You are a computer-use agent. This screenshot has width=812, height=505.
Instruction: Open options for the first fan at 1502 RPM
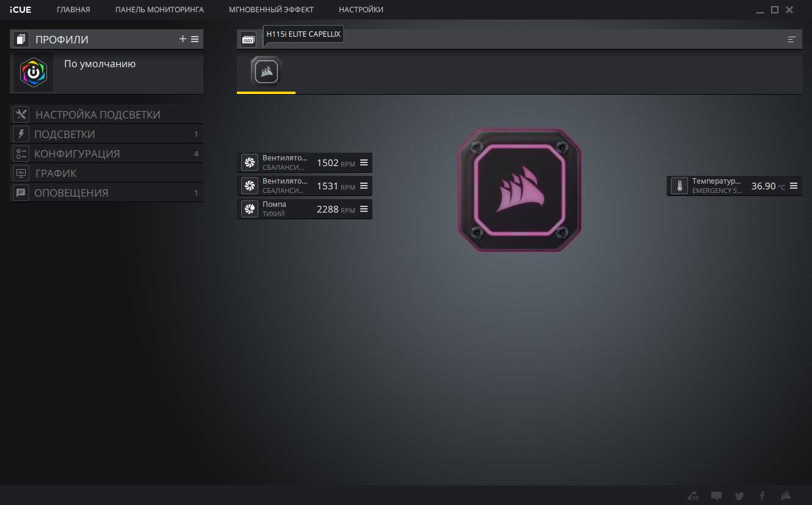[364, 162]
